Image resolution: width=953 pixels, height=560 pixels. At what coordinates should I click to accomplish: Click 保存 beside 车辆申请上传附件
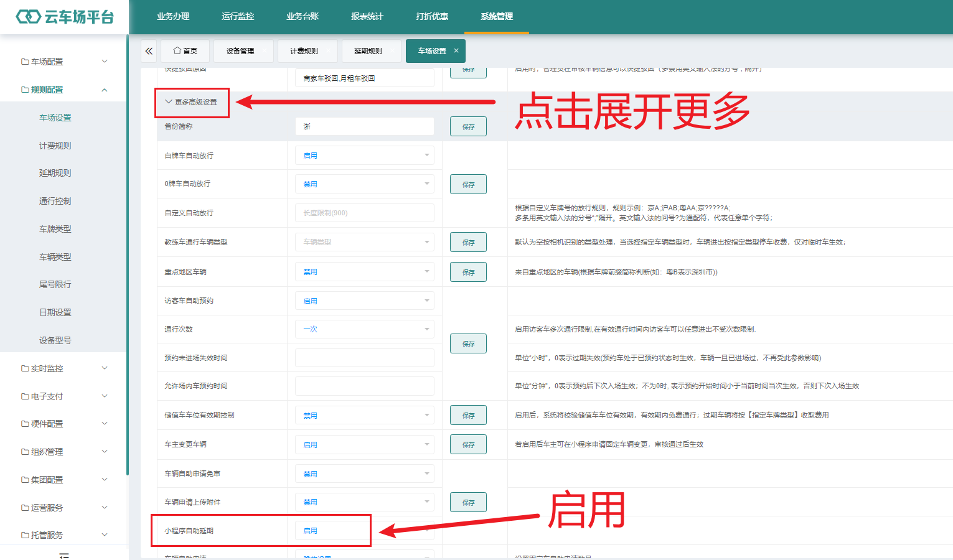tap(468, 502)
